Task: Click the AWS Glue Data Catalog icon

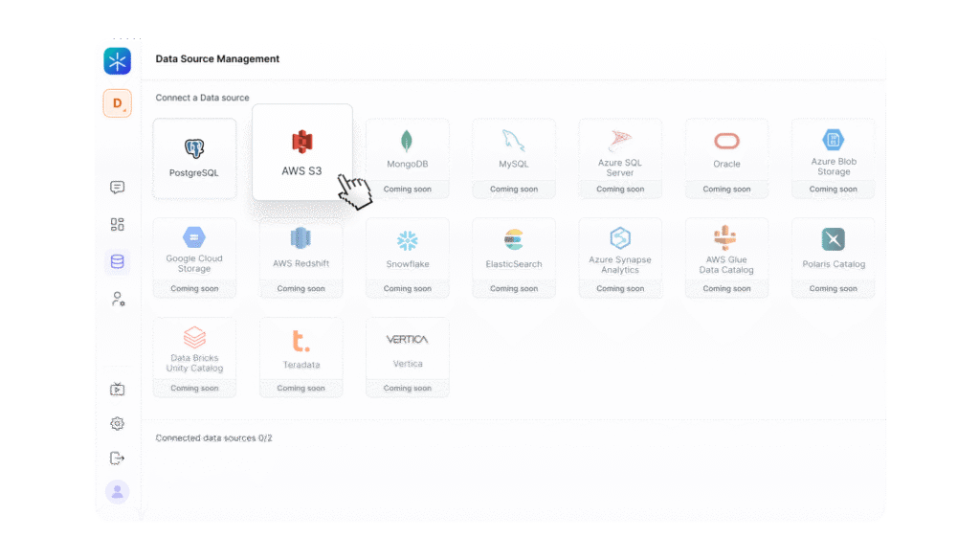Action: coord(725,237)
